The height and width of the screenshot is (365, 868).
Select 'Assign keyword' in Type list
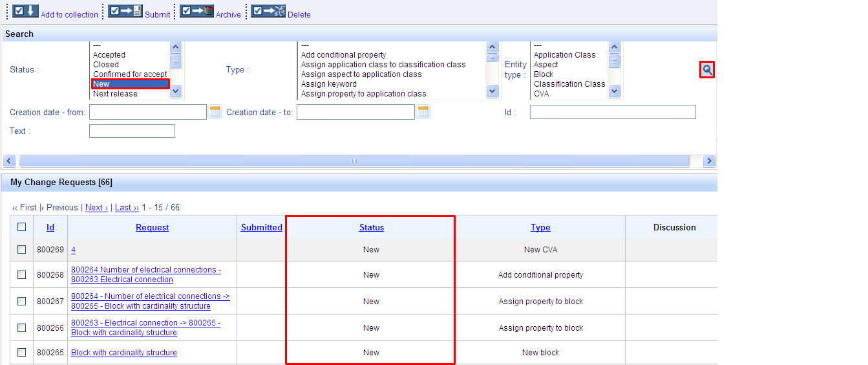click(329, 84)
